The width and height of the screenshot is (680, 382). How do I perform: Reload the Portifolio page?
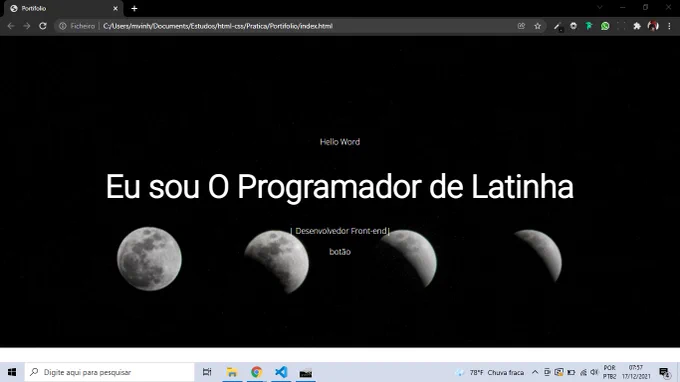[42, 26]
